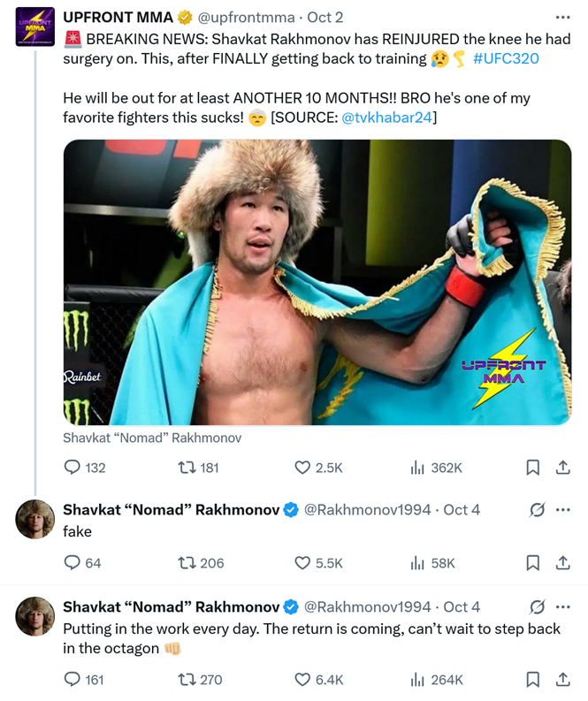Reply to the "Putting in the work" post
Screen dimensions: 588x701
(x=73, y=680)
